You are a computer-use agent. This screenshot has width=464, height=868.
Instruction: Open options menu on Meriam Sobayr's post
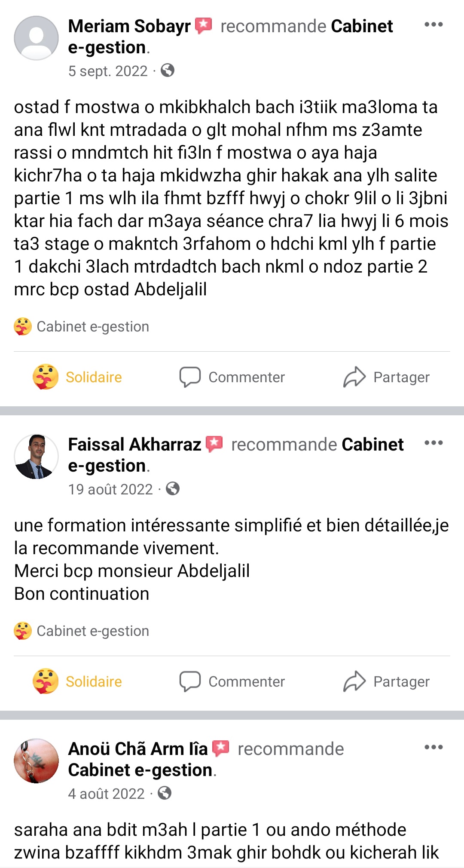tap(433, 25)
